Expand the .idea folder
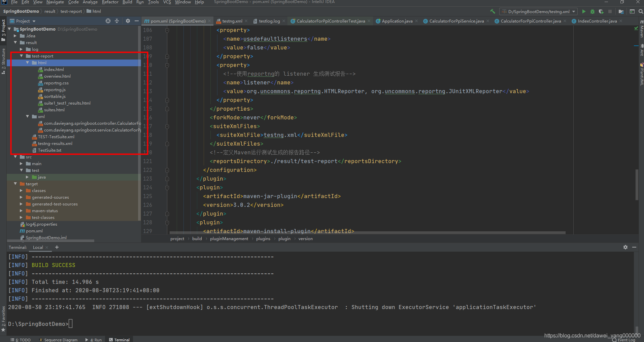Image resolution: width=644 pixels, height=342 pixels. point(15,36)
